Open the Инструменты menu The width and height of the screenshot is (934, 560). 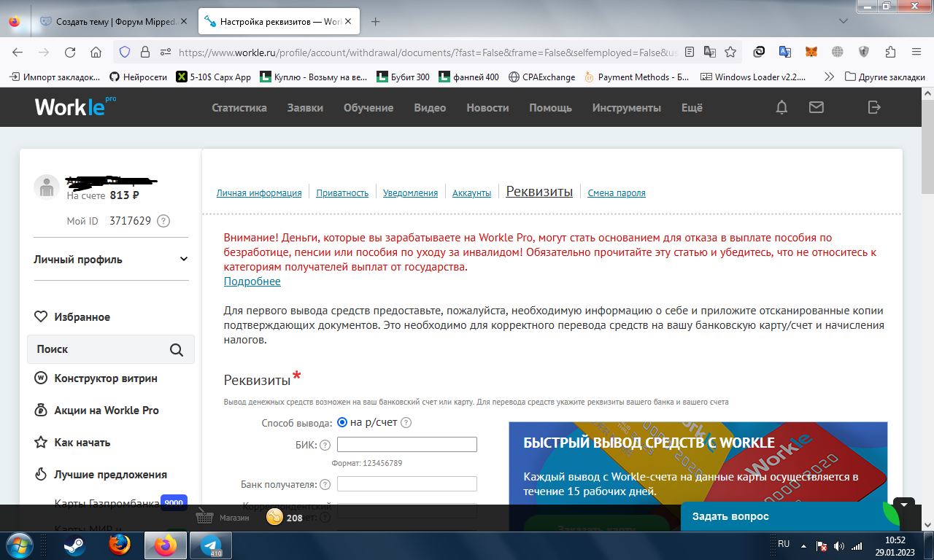[x=626, y=108]
